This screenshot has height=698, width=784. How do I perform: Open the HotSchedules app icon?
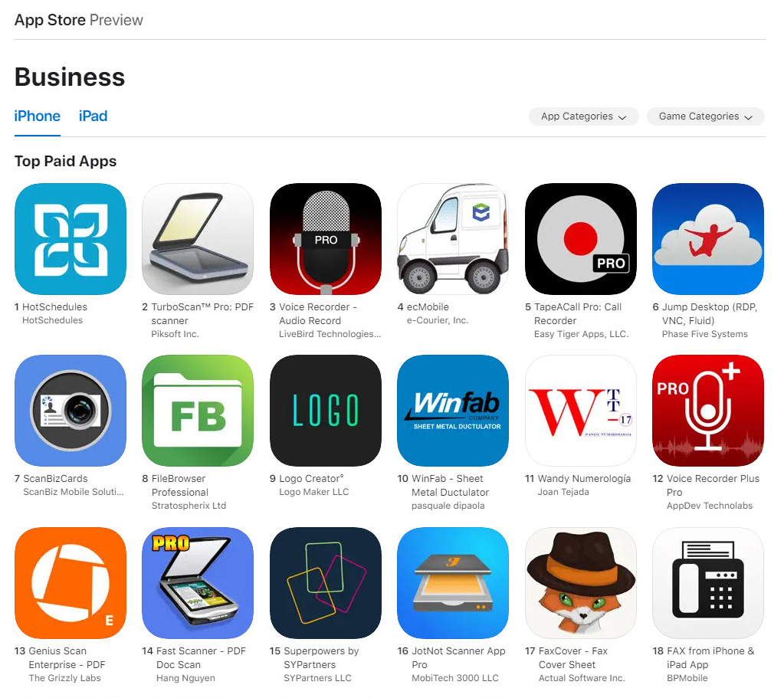(x=71, y=239)
